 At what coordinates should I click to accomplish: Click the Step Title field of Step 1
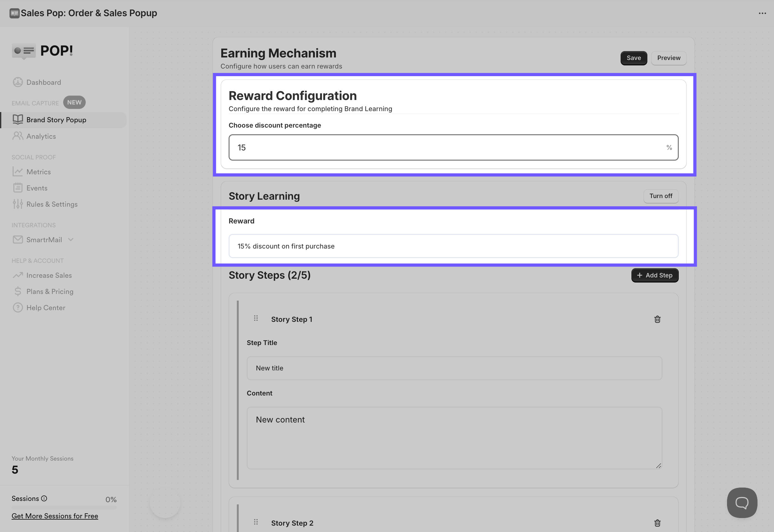(454, 368)
